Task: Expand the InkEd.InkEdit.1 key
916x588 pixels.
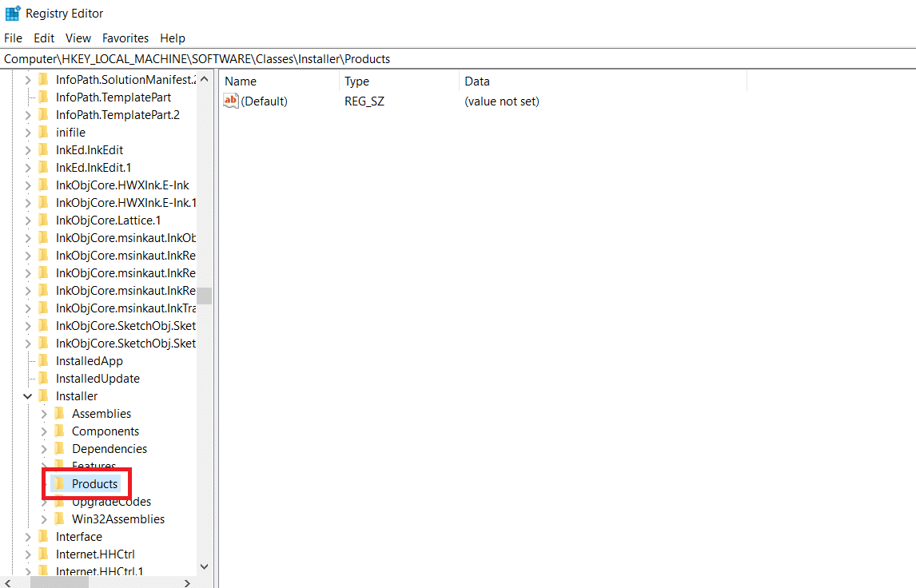Action: pos(27,168)
